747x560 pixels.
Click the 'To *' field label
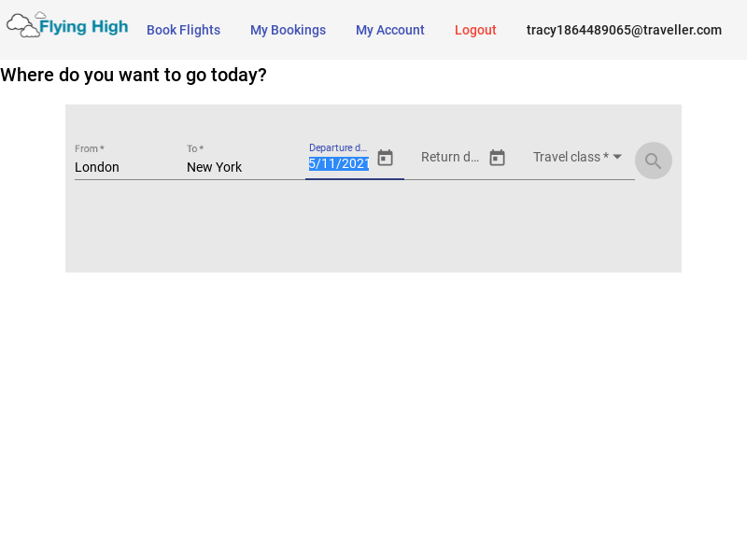click(194, 148)
